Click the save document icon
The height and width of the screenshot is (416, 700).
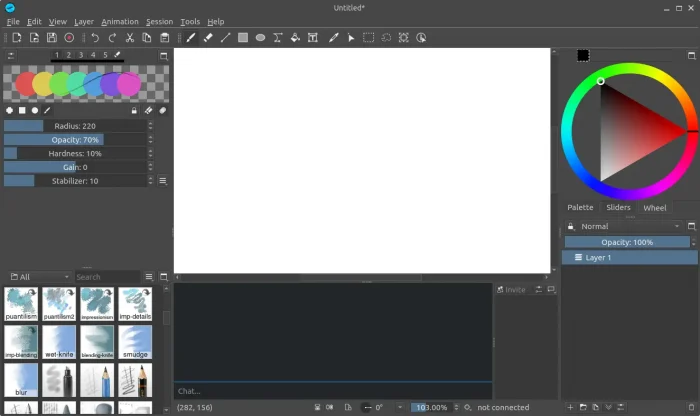[51, 38]
